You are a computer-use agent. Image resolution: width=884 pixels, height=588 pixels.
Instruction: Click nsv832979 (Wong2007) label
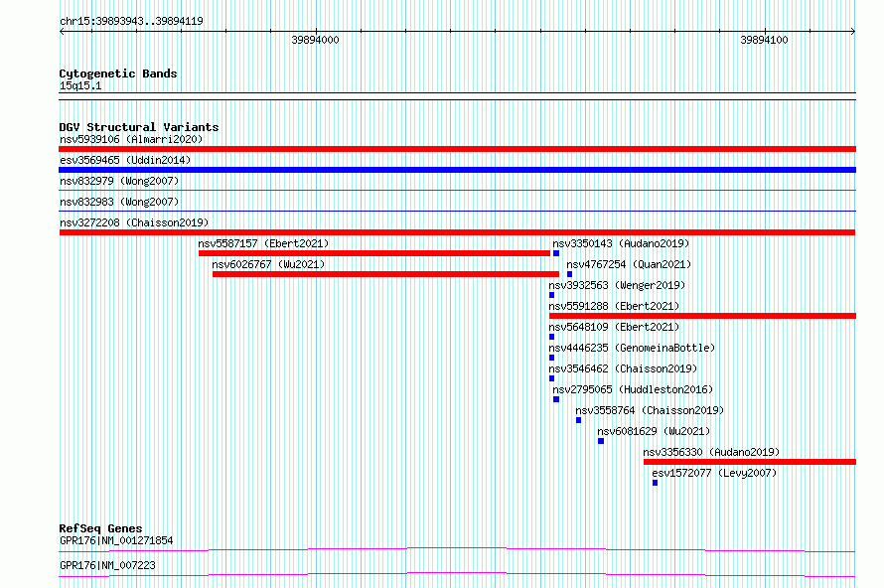[119, 181]
